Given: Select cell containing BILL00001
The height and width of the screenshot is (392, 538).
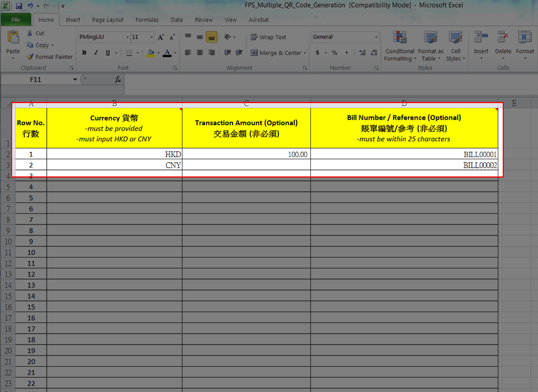Looking at the screenshot, I should pos(404,155).
